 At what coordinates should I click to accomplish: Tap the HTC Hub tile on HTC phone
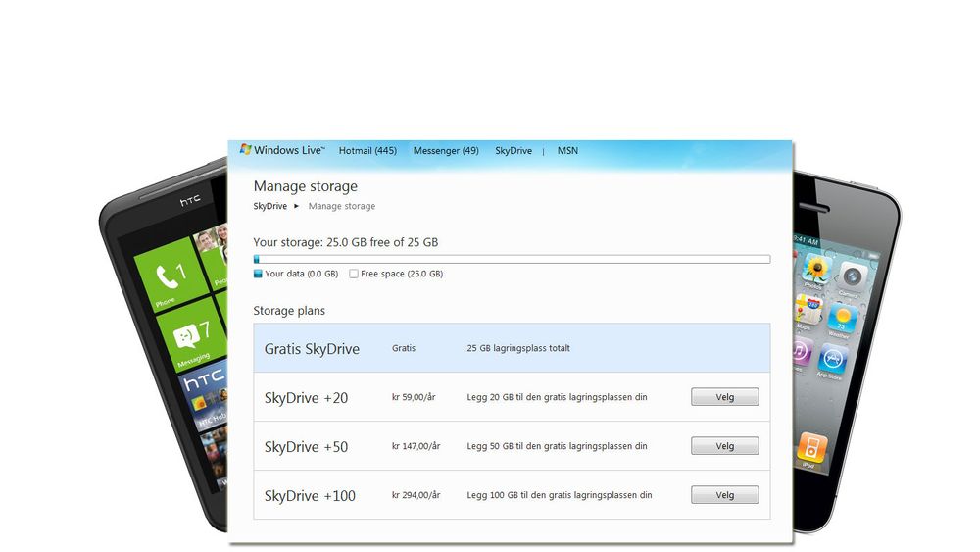point(205,397)
